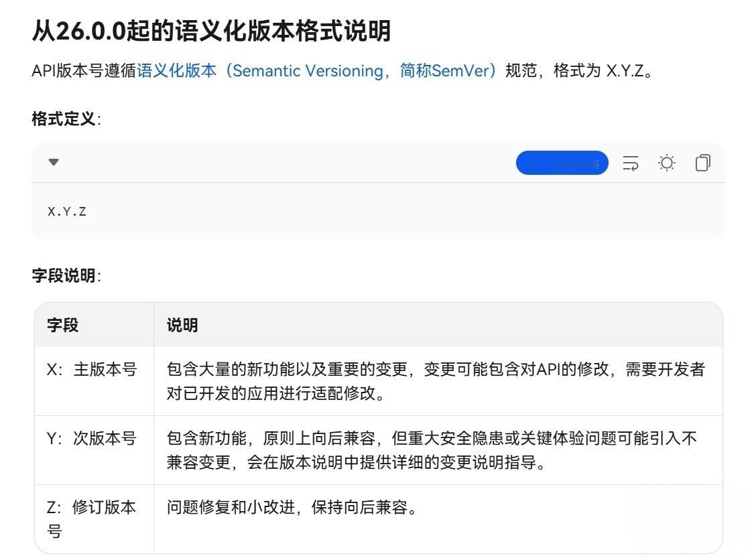Image resolution: width=752 pixels, height=560 pixels.
Task: Toggle word wrap in the code block
Action: (x=630, y=163)
